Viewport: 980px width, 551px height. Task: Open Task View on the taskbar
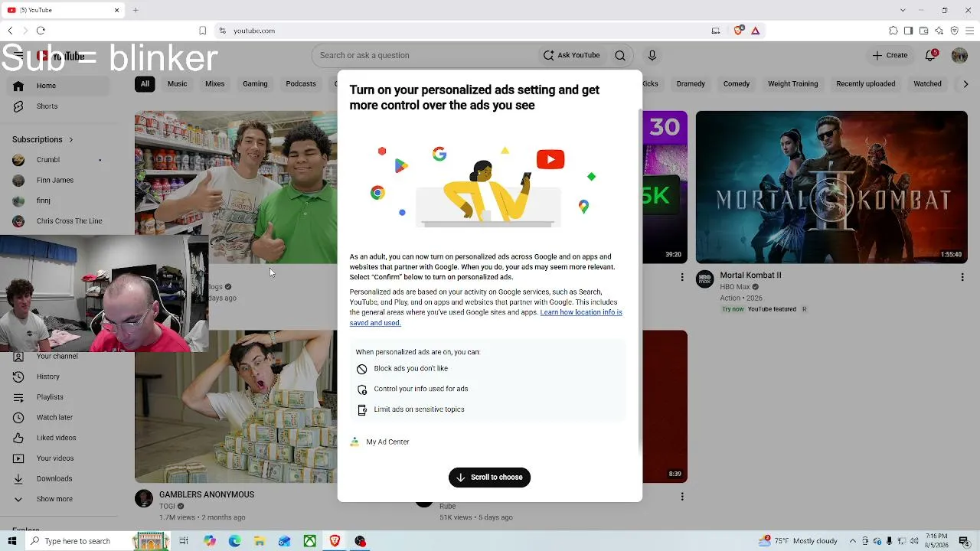tap(184, 541)
